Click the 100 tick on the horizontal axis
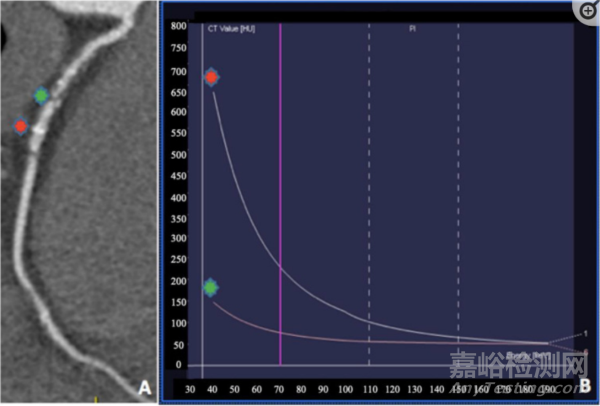This screenshot has width=600, height=406. tap(347, 387)
